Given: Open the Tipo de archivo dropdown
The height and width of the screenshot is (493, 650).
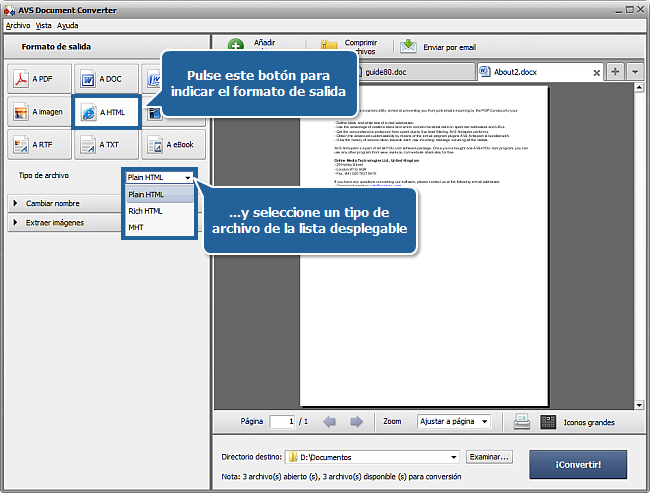Looking at the screenshot, I should tap(159, 177).
